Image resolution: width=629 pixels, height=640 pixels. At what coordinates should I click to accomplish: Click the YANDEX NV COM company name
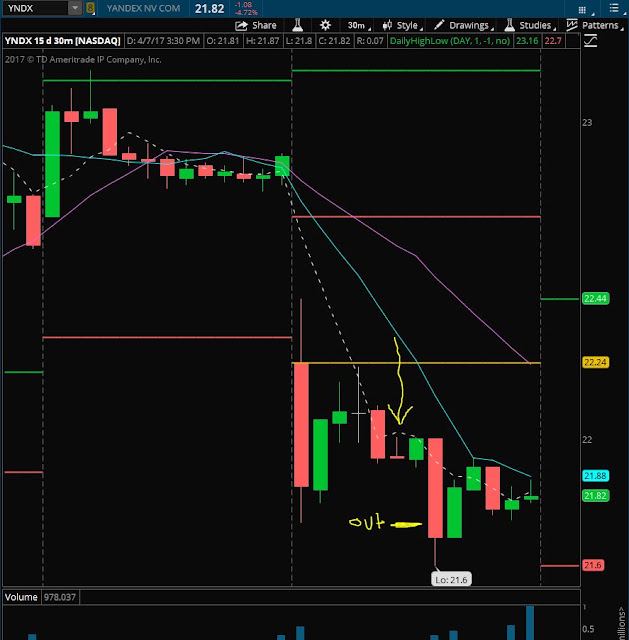pos(143,8)
